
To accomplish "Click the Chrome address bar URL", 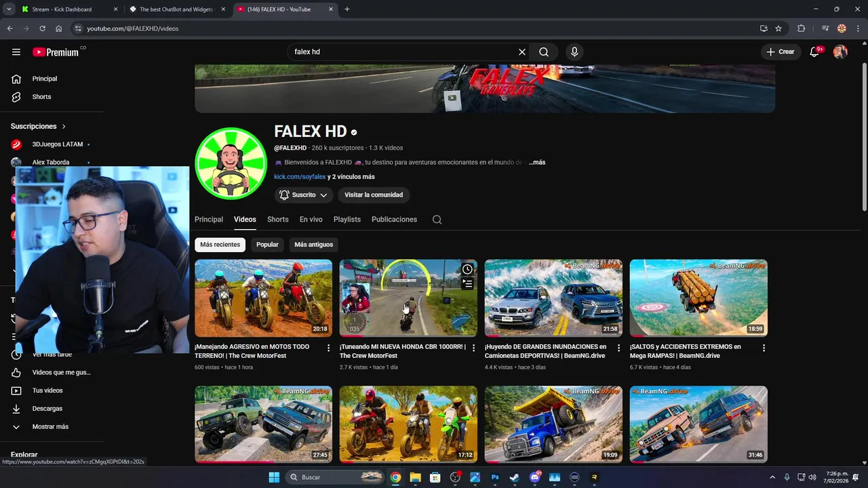I will tap(133, 28).
